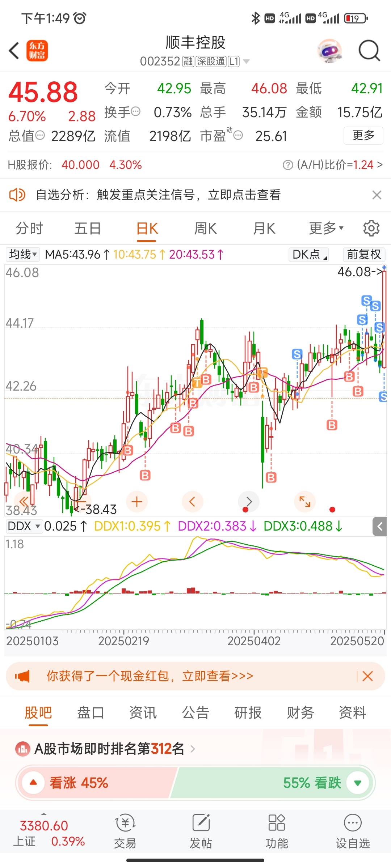Zoom in chart with plus button
391x868 pixels.
(x=137, y=502)
